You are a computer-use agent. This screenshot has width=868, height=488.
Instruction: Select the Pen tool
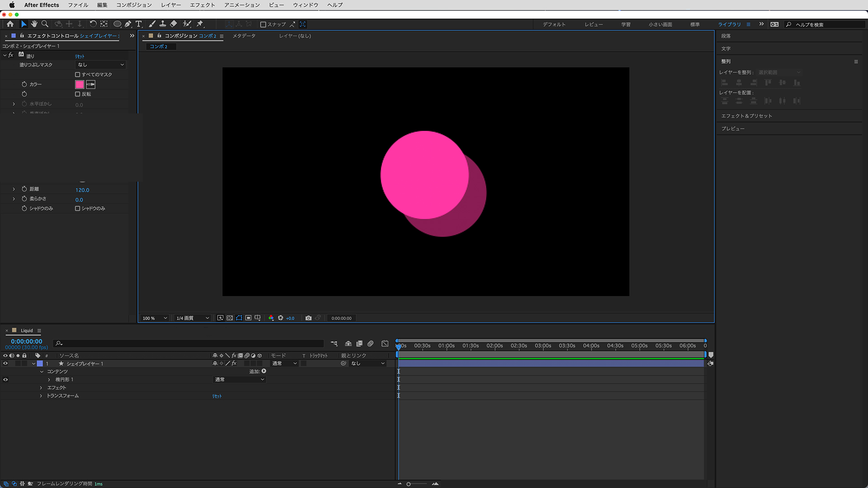pyautogui.click(x=128, y=24)
